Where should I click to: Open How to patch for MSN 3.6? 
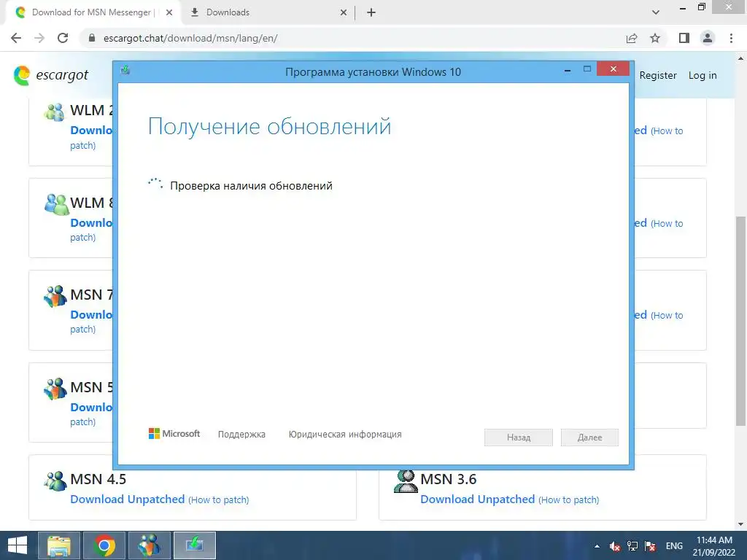[568, 499]
